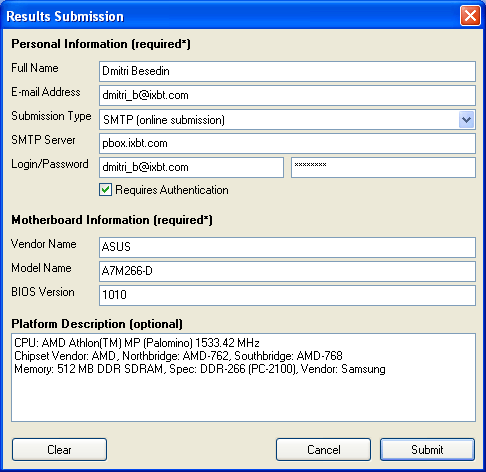Image resolution: width=486 pixels, height=472 pixels.
Task: Click the Submit button
Action: point(427,450)
